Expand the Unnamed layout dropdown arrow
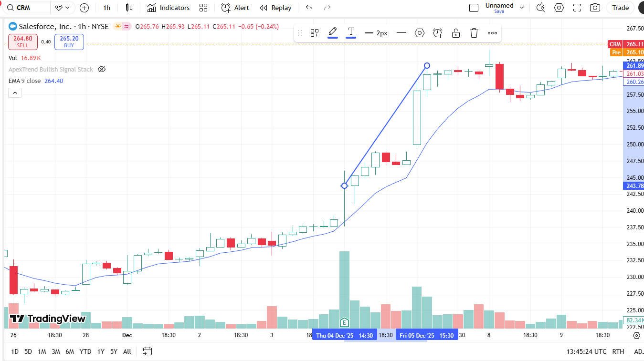 pyautogui.click(x=522, y=8)
